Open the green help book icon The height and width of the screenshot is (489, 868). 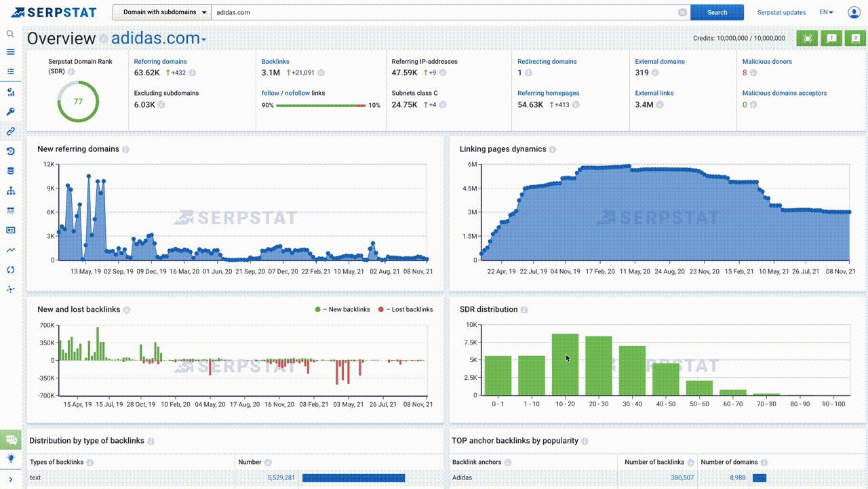(856, 39)
